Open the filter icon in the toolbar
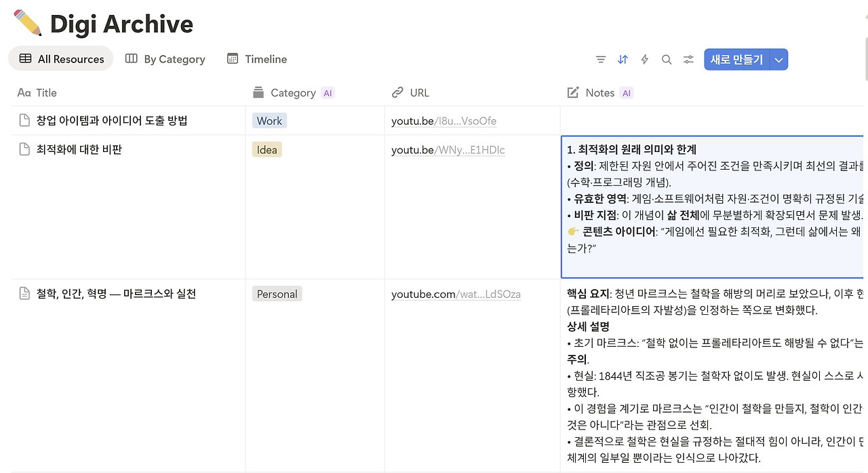868x473 pixels. [x=601, y=59]
